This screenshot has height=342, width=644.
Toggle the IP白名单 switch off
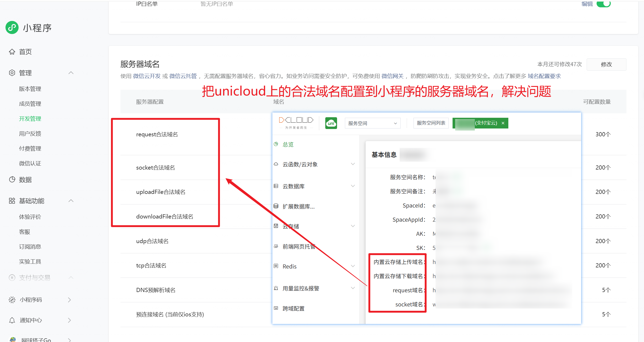click(603, 4)
